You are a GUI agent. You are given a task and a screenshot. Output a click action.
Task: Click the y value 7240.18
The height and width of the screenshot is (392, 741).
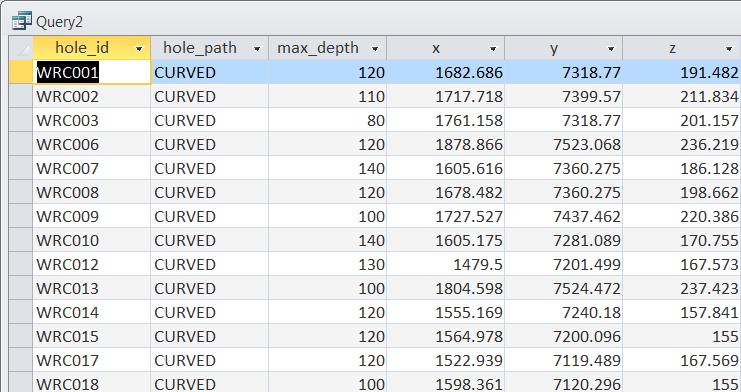tap(564, 313)
